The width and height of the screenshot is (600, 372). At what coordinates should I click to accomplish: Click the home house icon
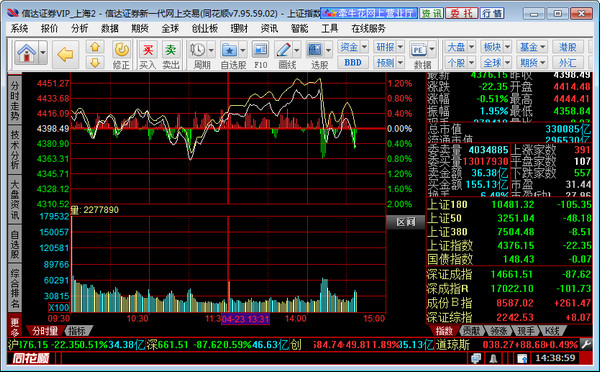pos(26,53)
